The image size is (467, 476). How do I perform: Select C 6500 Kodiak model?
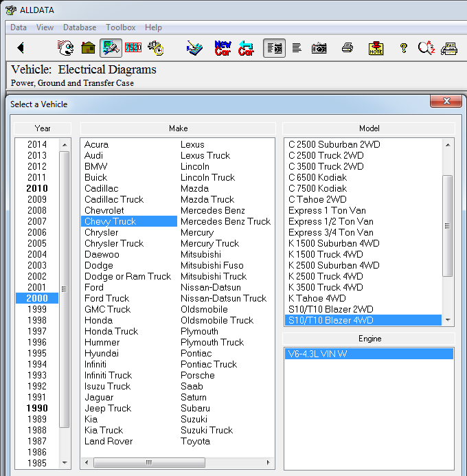317,178
